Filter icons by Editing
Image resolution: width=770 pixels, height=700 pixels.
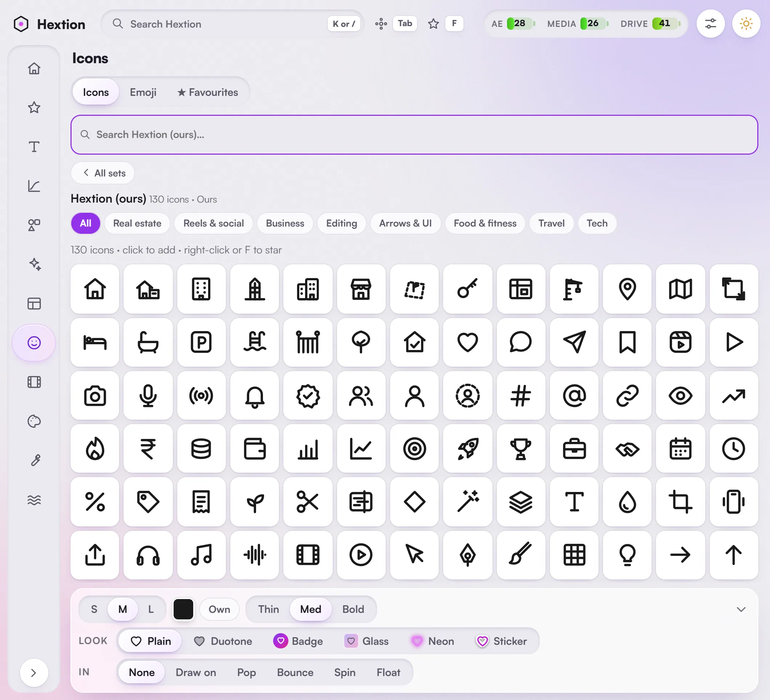(341, 223)
